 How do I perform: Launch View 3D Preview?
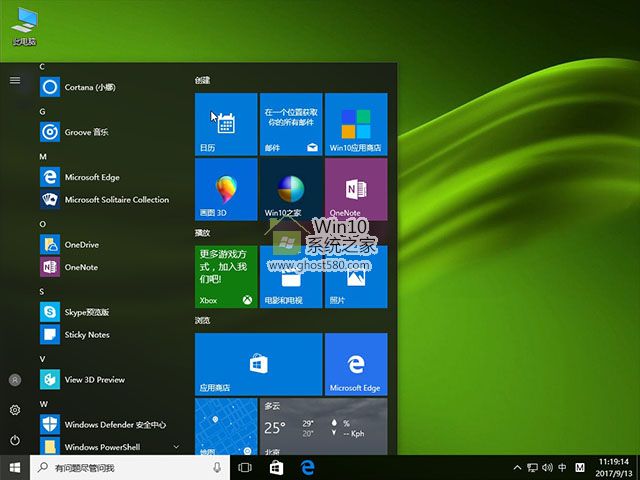(x=109, y=379)
